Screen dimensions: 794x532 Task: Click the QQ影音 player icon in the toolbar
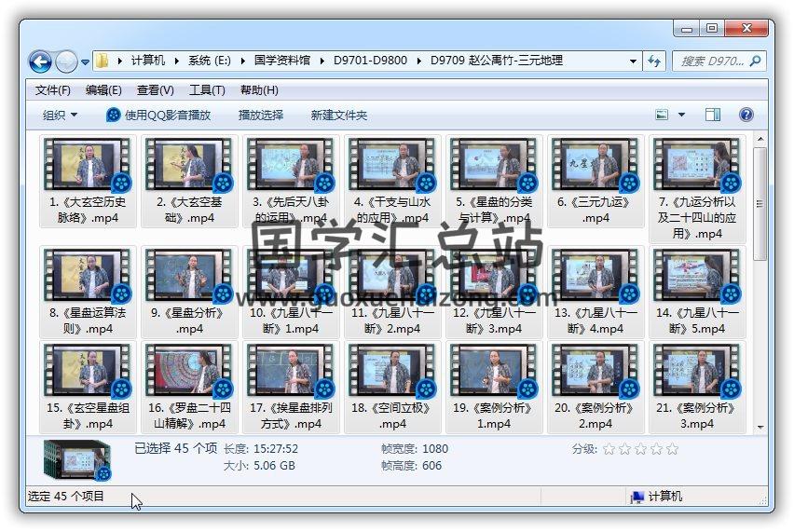click(x=114, y=115)
